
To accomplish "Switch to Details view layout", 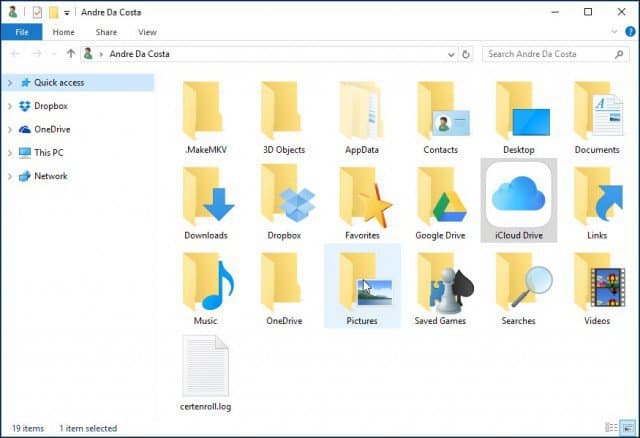I will point(611,427).
